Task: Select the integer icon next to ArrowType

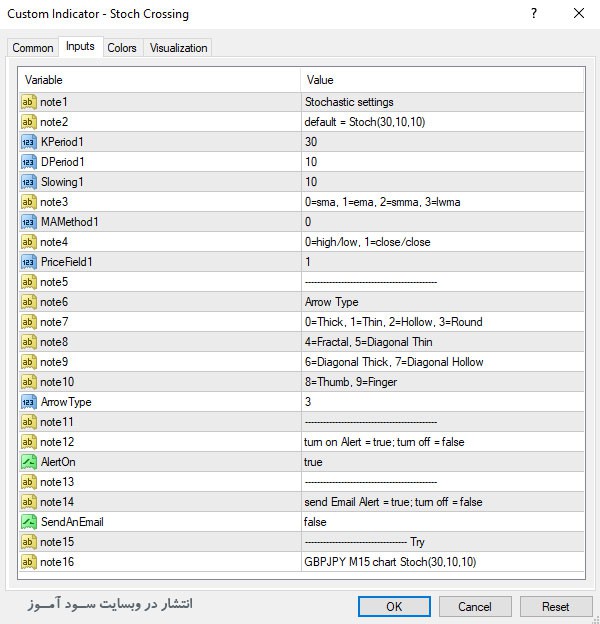Action: [28, 402]
